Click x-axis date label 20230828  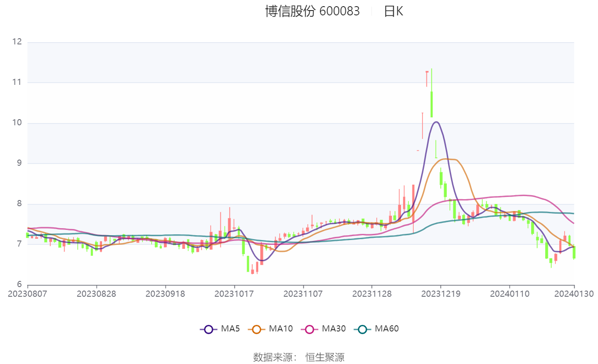96,293
